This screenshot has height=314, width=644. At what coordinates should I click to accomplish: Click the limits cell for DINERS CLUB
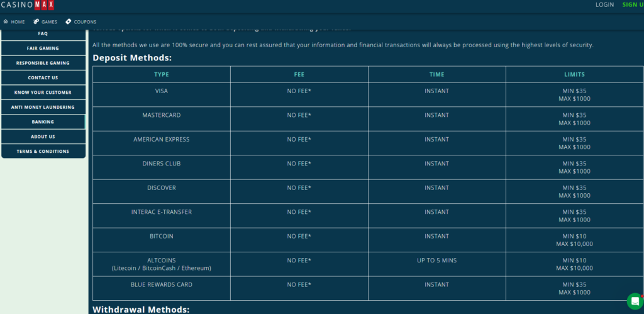pyautogui.click(x=575, y=167)
